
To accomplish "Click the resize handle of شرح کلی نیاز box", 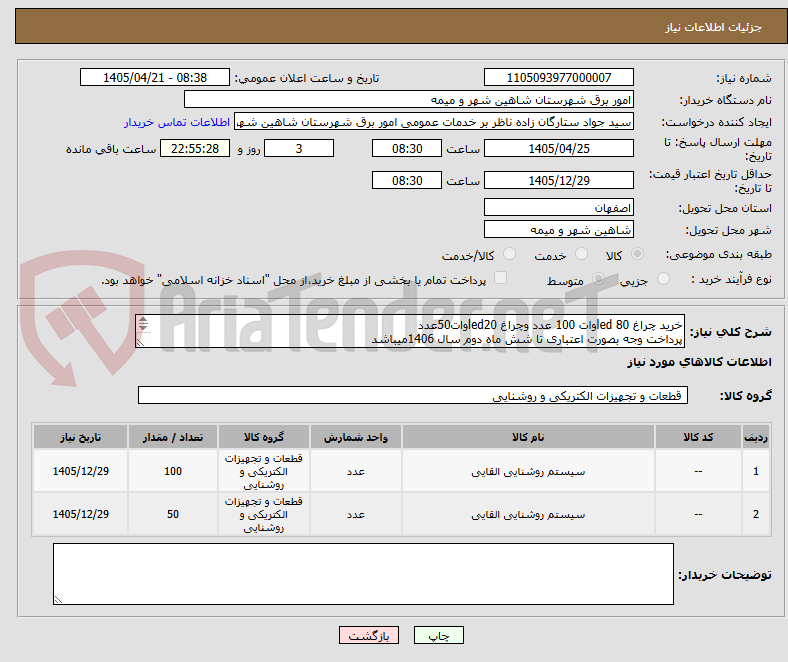I will pyautogui.click(x=141, y=343).
